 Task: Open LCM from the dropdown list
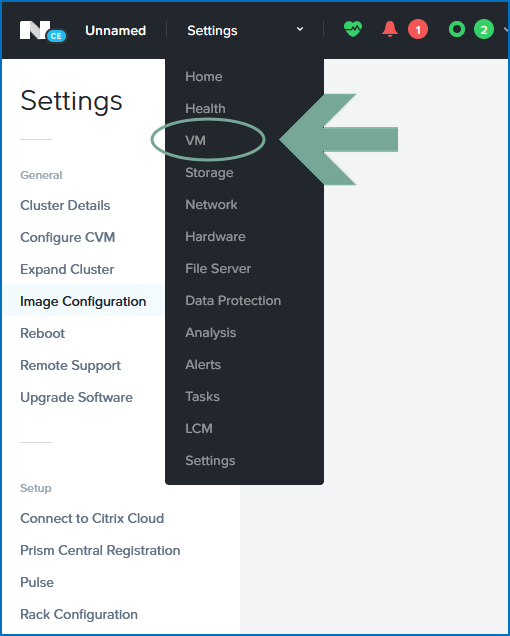tap(199, 428)
